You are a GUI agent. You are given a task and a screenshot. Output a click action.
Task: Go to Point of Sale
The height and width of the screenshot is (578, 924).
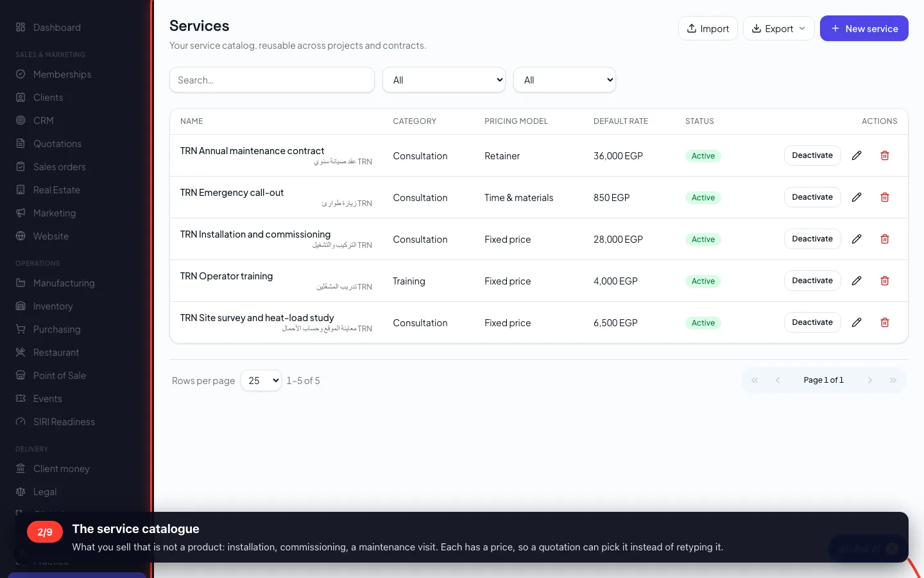pyautogui.click(x=59, y=376)
